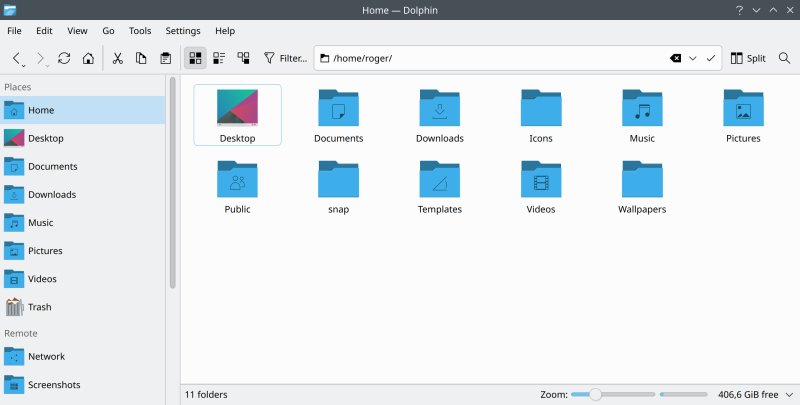
Task: Open the Settings menu
Action: coord(183,31)
